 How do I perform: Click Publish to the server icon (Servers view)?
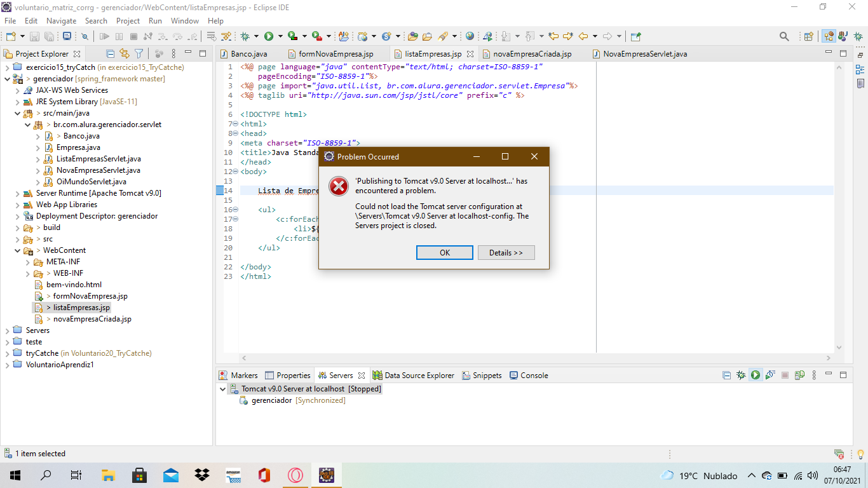tap(799, 376)
